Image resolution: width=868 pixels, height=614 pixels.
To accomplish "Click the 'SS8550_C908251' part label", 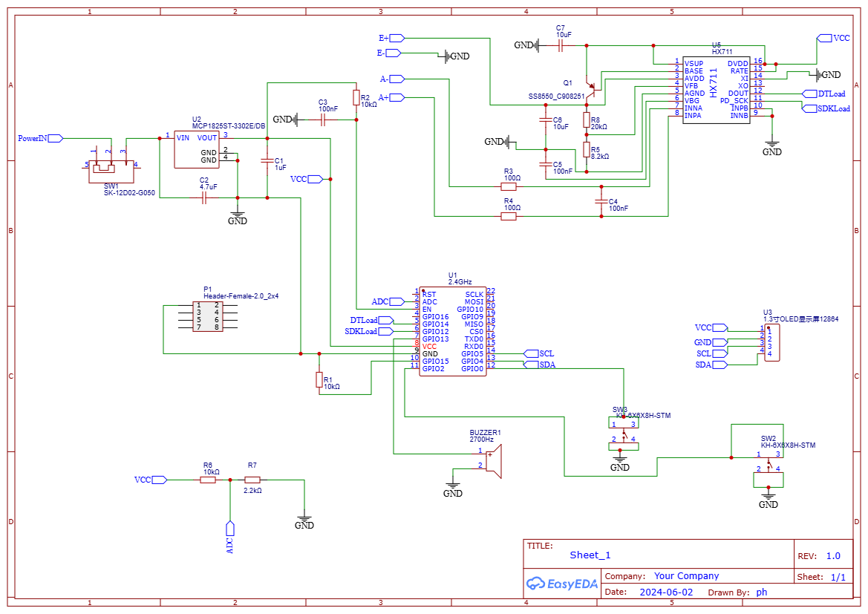I will coord(556,97).
